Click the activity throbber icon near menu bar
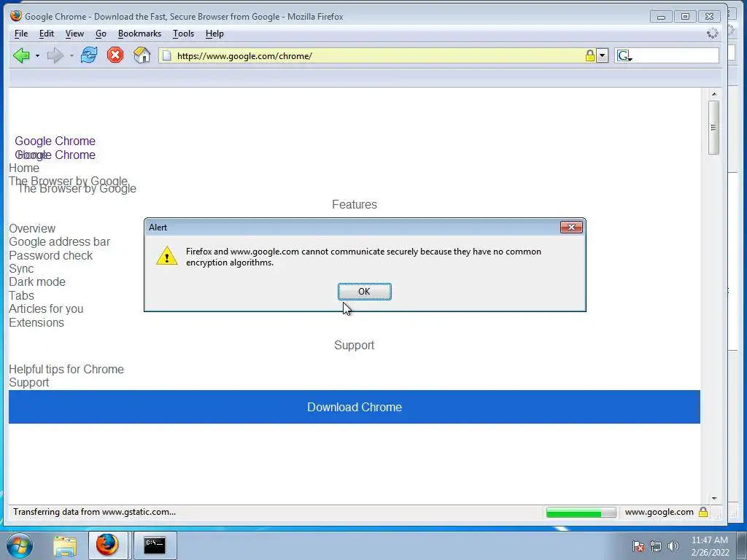 pos(712,34)
